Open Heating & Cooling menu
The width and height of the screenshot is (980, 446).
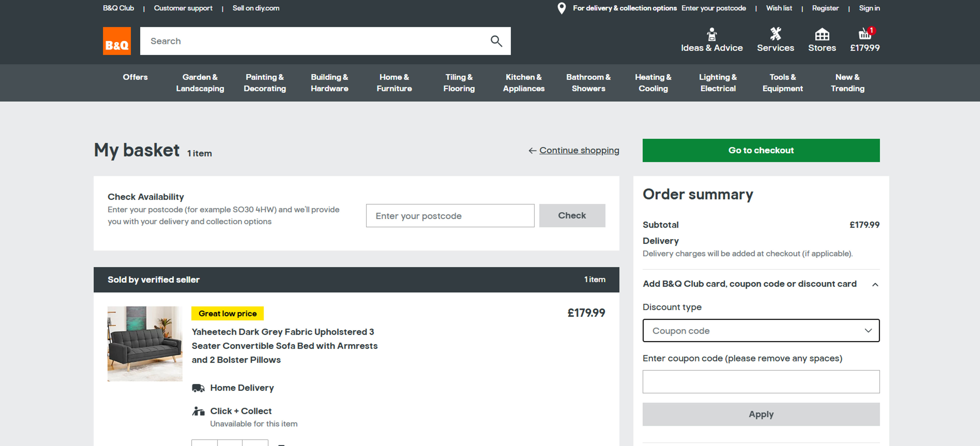[x=653, y=83]
